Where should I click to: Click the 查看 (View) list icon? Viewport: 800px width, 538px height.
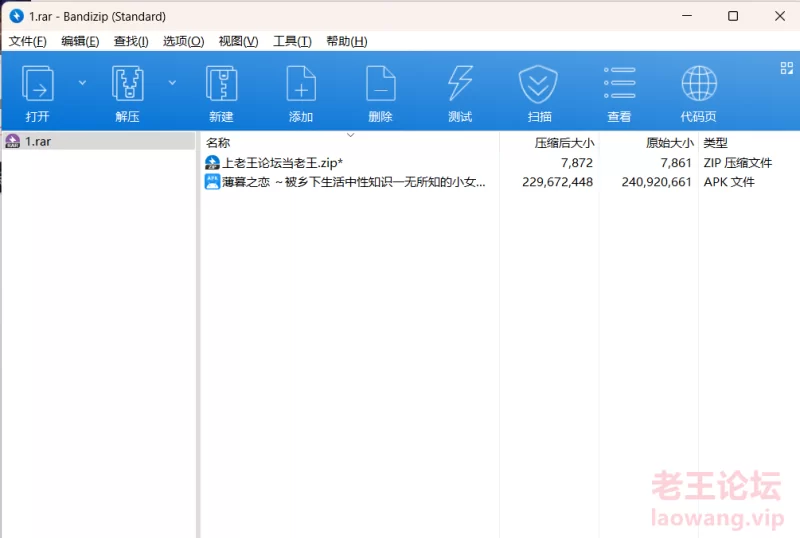619,83
